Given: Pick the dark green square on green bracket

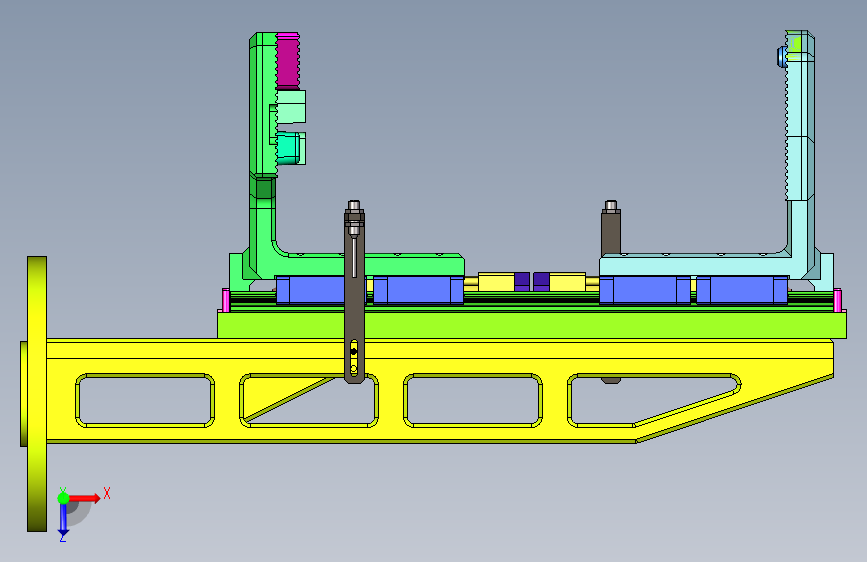Looking at the screenshot, I should pos(265,189).
